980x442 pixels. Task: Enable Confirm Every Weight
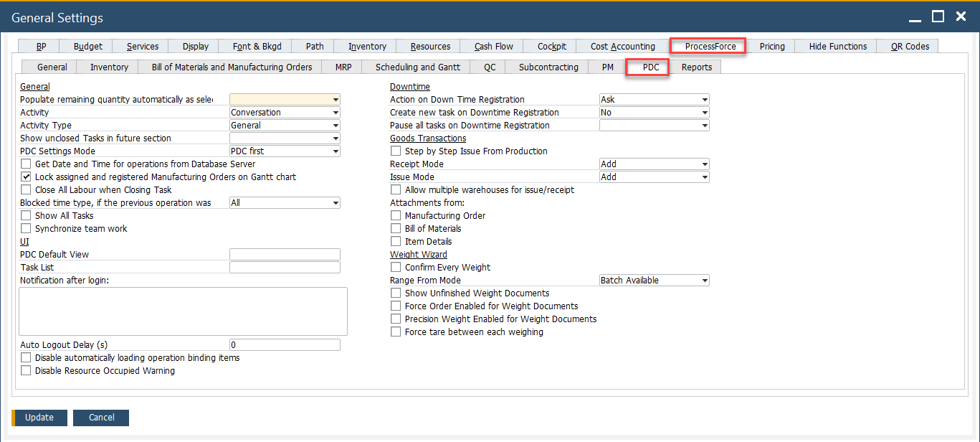click(x=395, y=267)
